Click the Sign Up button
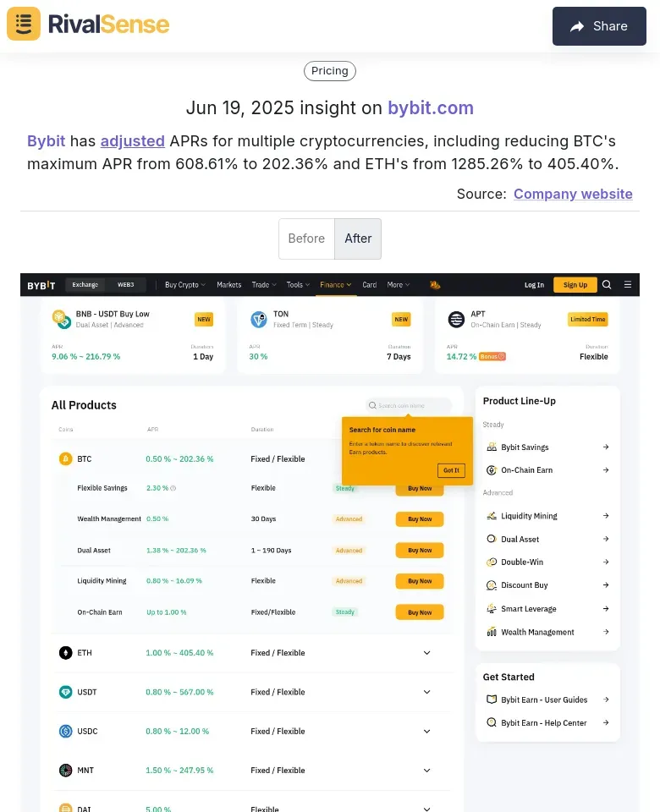 click(575, 285)
